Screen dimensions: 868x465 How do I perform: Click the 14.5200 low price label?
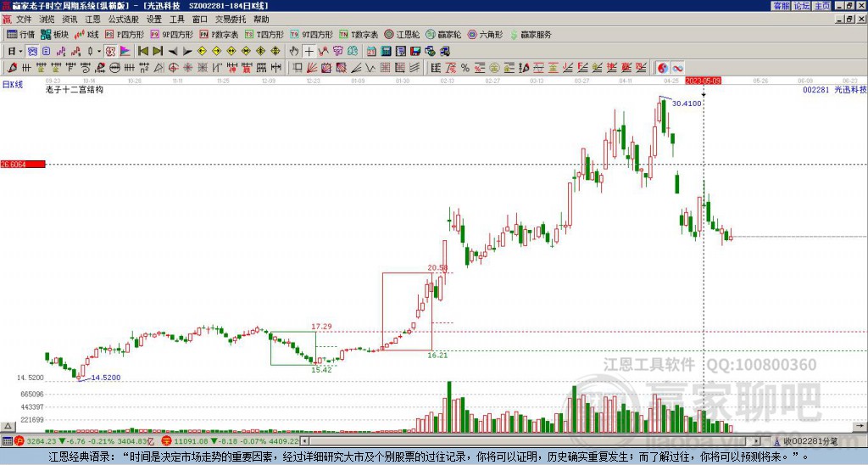coord(106,378)
